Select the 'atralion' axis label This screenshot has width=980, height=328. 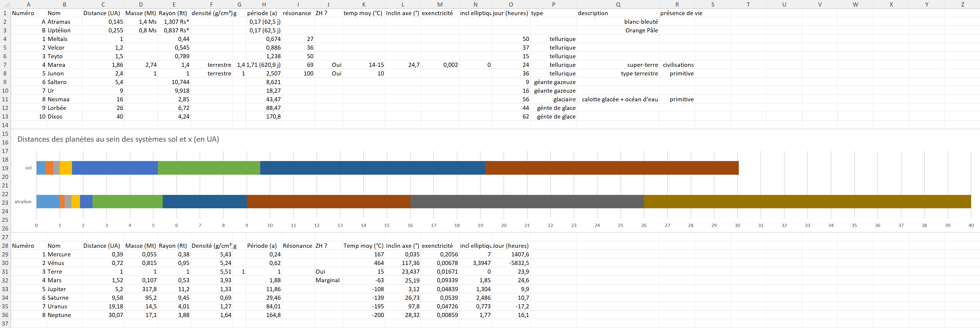click(23, 202)
